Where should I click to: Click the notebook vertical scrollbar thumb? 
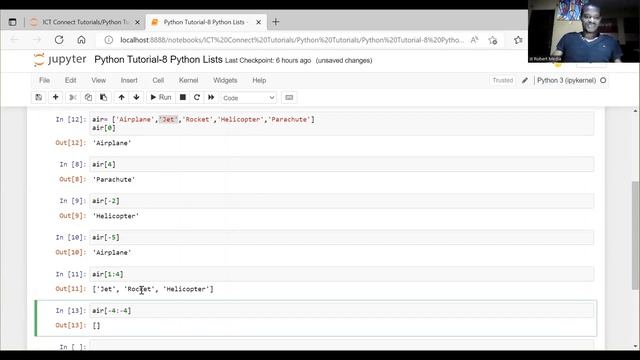(636, 236)
